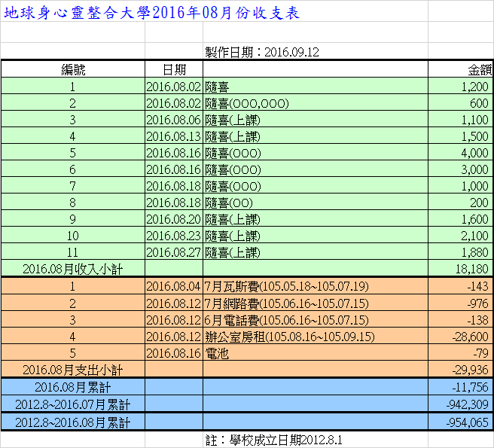Click amount 3,000 cell
The image size is (494, 448).
click(x=460, y=169)
